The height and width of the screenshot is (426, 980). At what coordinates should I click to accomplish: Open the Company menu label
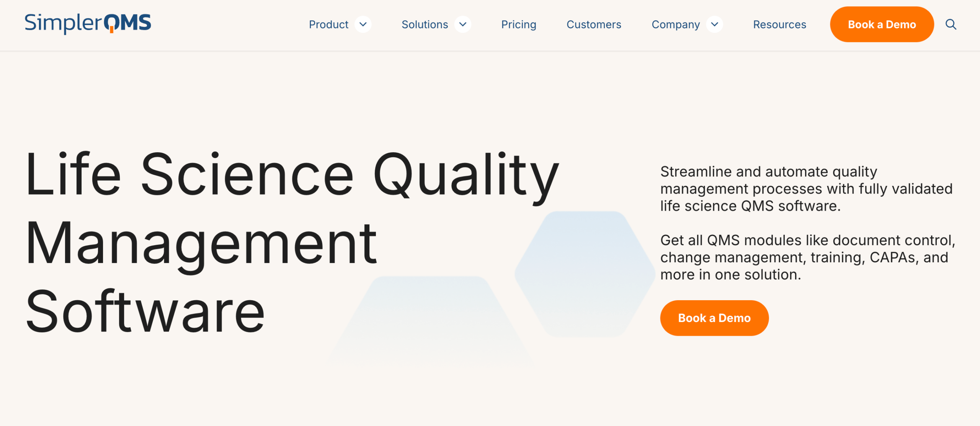point(676,24)
